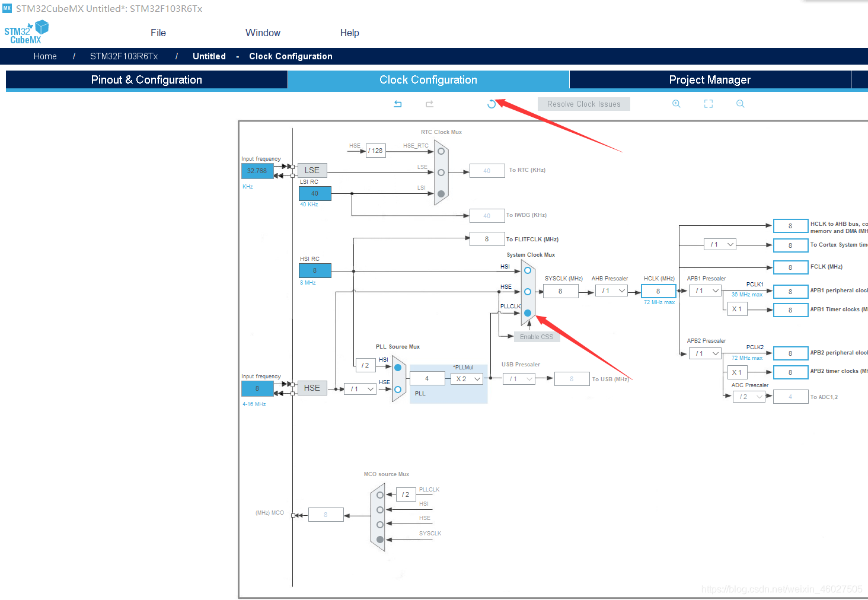Zoom in on the clock diagram
Image resolution: width=868 pixels, height=600 pixels.
pos(676,104)
